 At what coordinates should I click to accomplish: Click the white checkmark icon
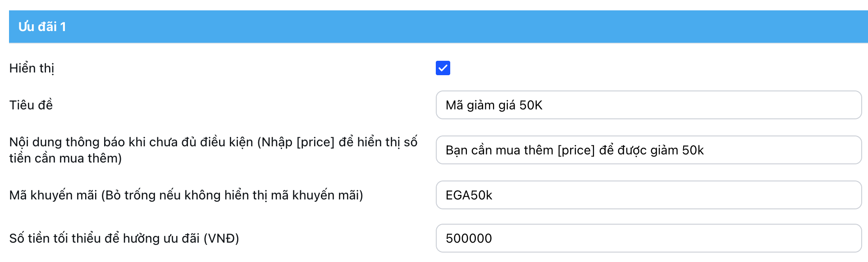[443, 68]
